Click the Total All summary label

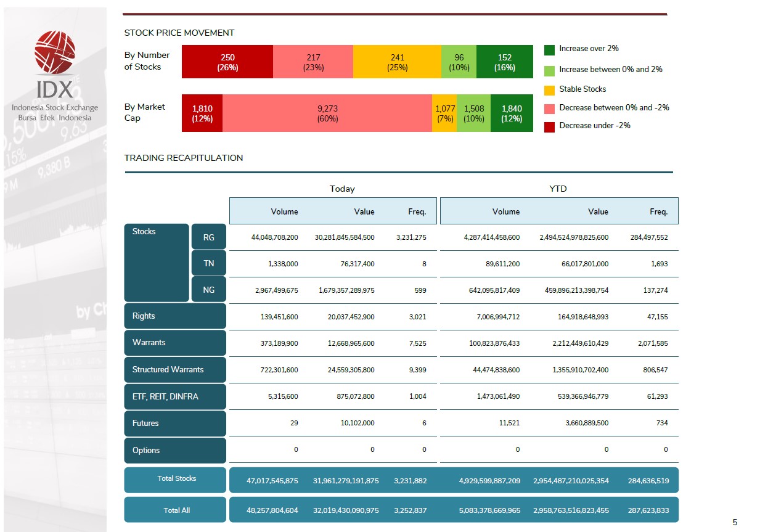click(x=176, y=510)
